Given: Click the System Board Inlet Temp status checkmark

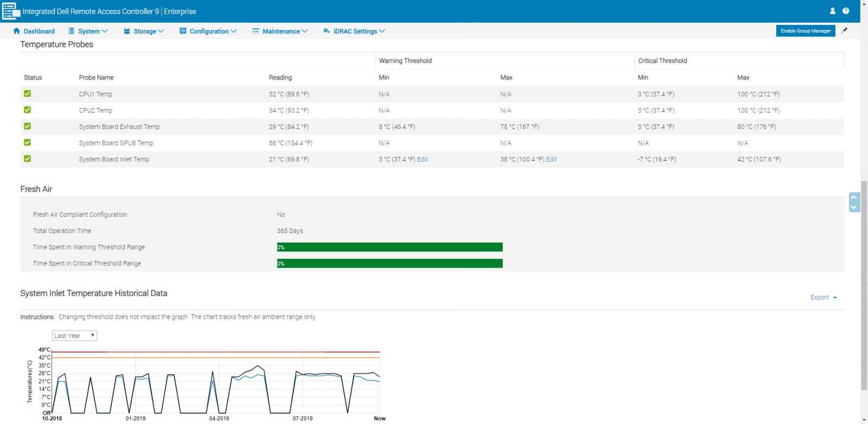Looking at the screenshot, I should pos(27,159).
